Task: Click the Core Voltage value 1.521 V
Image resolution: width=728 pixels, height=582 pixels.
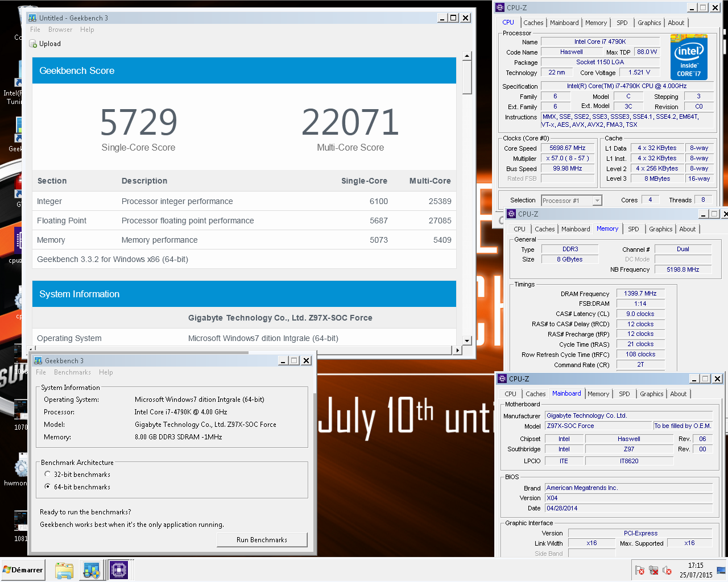Action: coord(639,72)
